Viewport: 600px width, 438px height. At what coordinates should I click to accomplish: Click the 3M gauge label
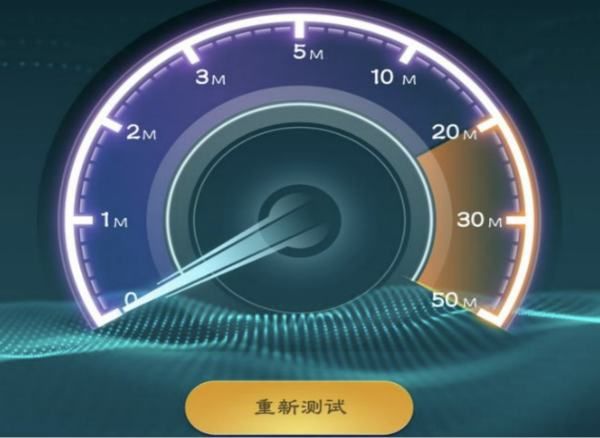[x=210, y=78]
